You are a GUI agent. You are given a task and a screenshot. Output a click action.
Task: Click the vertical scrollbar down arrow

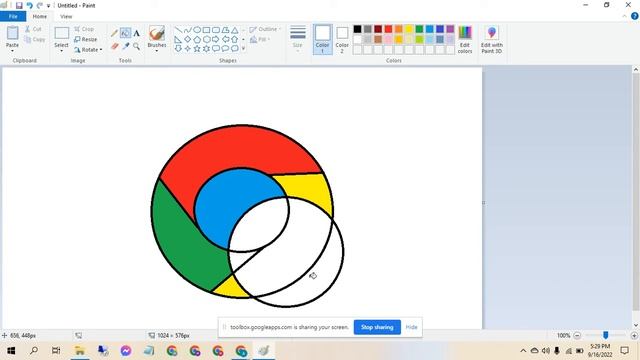pyautogui.click(x=636, y=325)
